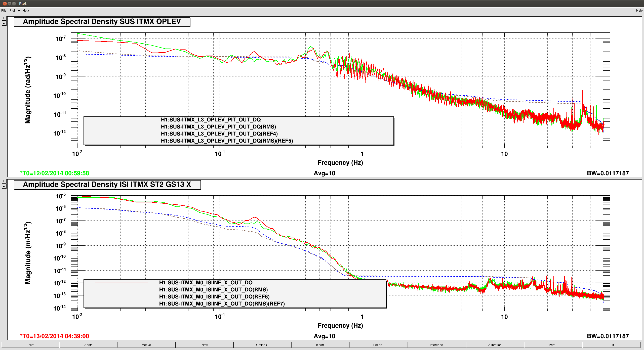Open the Options... dialog

pos(263,345)
